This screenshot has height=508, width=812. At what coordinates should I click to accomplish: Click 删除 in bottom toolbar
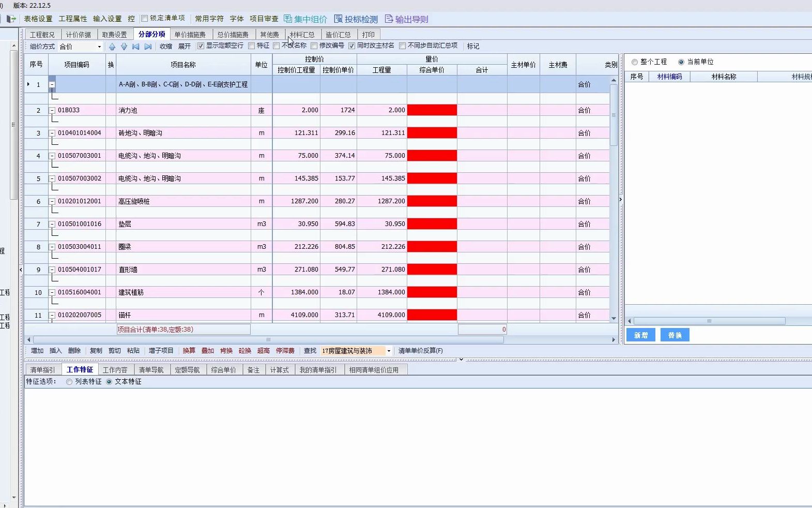coord(74,351)
